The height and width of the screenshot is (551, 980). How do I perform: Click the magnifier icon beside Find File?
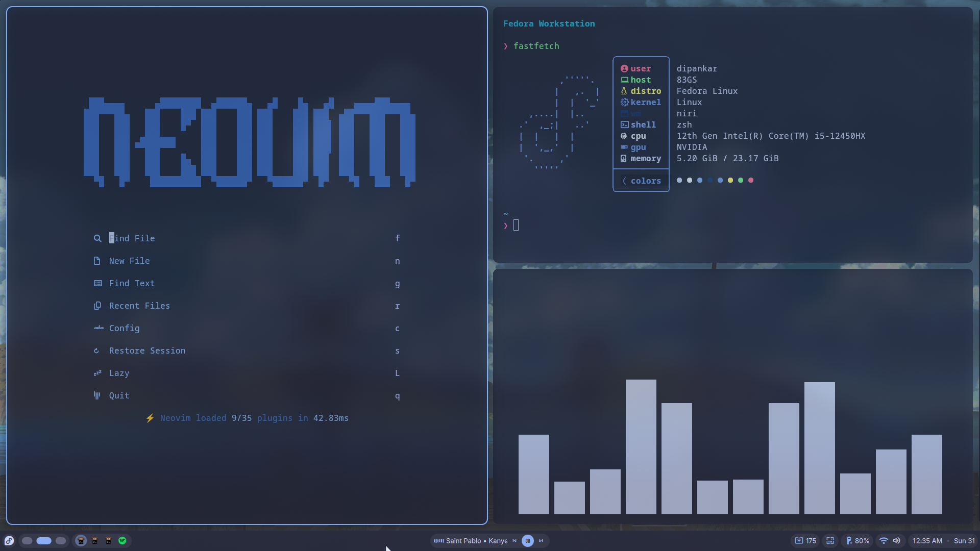click(97, 238)
